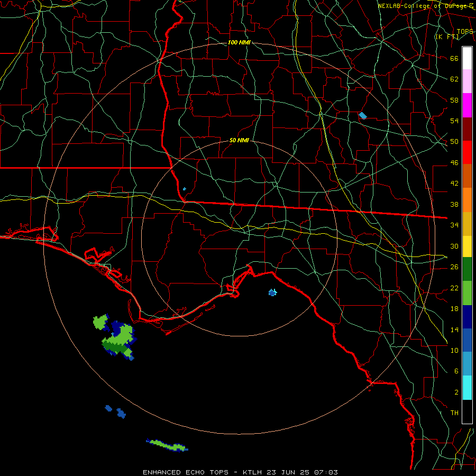476x476 pixels.
Task: Click legend value "34"
Action: tap(454, 225)
